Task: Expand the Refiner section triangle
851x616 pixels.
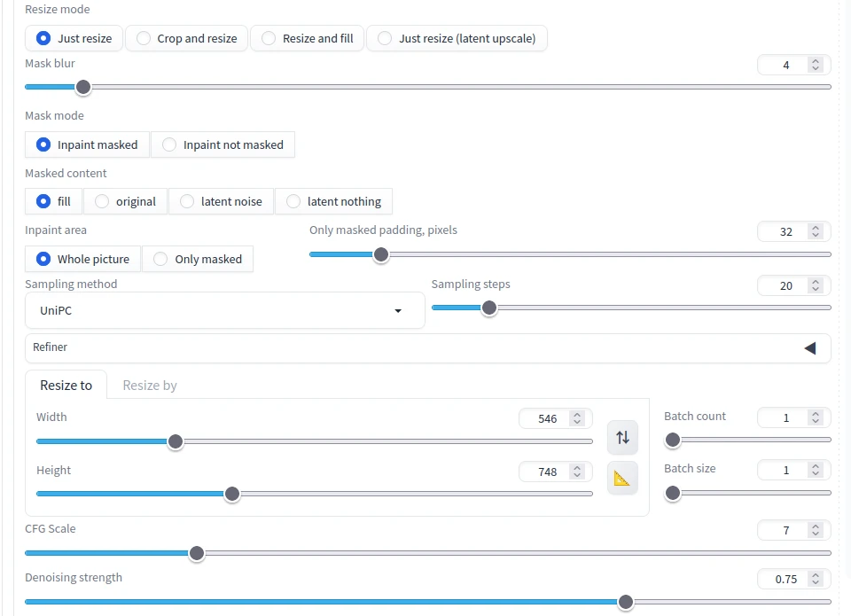Action: [810, 348]
